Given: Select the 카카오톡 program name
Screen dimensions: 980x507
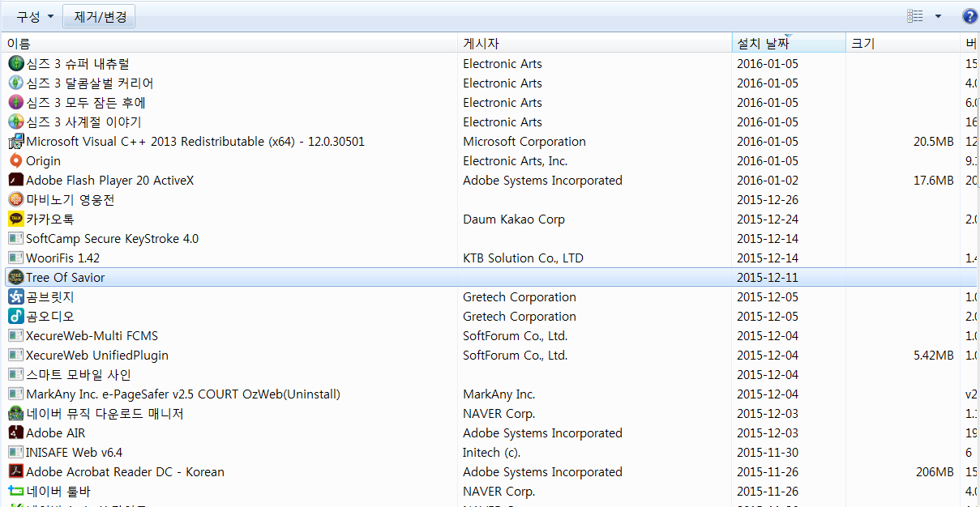Looking at the screenshot, I should tap(50, 219).
